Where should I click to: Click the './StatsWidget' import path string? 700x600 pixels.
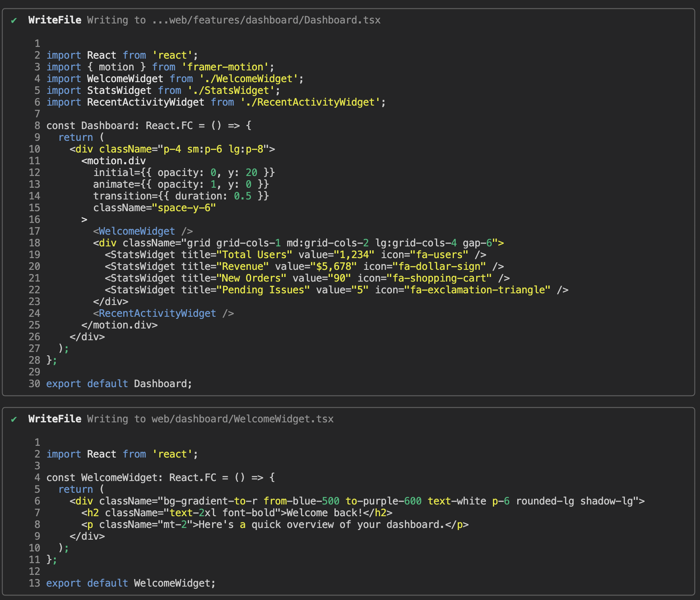231,91
